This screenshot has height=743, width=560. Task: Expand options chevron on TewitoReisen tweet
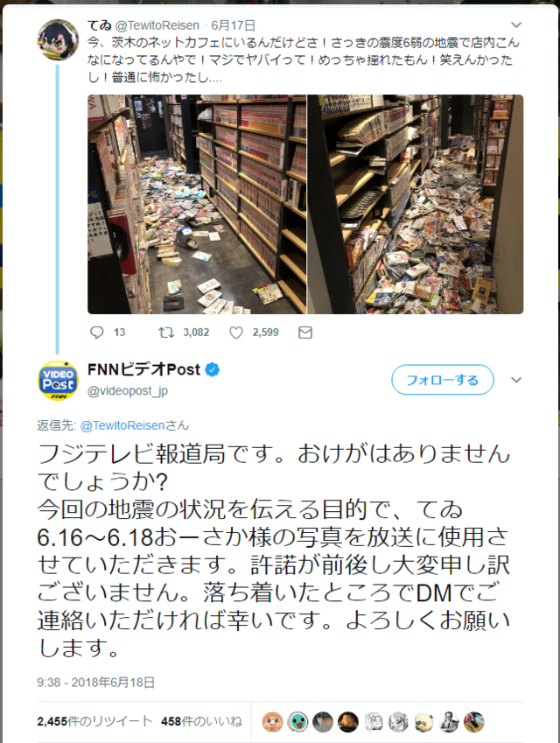(516, 25)
